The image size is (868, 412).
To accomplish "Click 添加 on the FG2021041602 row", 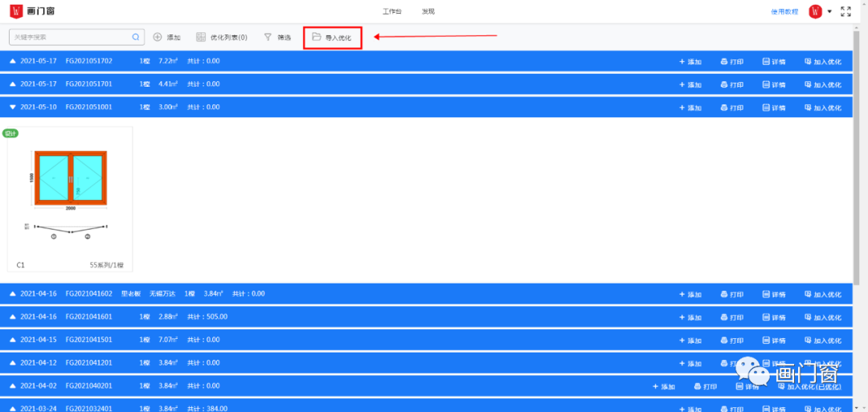I will (690, 295).
